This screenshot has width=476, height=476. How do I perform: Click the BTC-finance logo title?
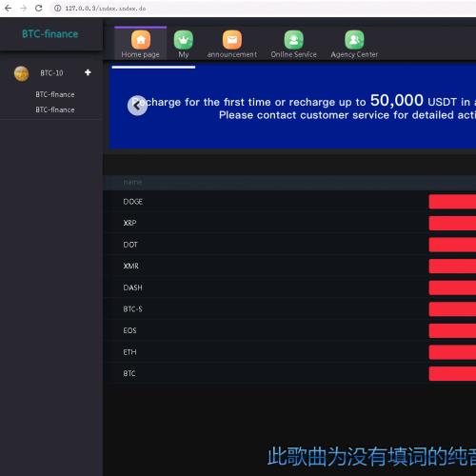point(50,34)
